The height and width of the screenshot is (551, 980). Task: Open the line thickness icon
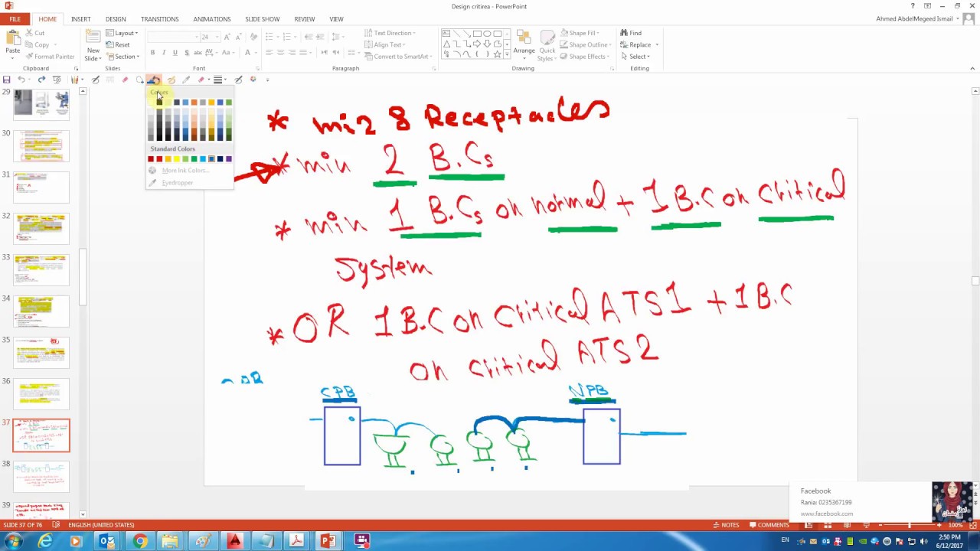point(218,80)
